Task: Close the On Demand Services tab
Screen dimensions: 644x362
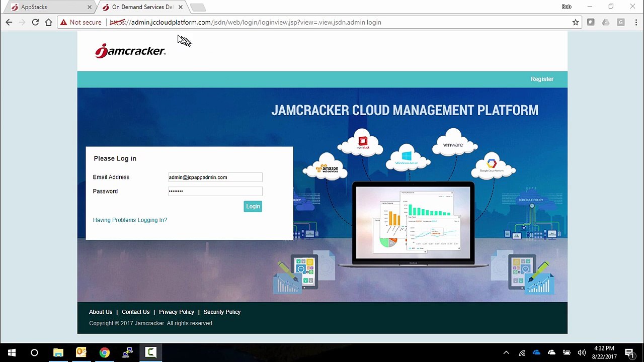Action: coord(181,7)
